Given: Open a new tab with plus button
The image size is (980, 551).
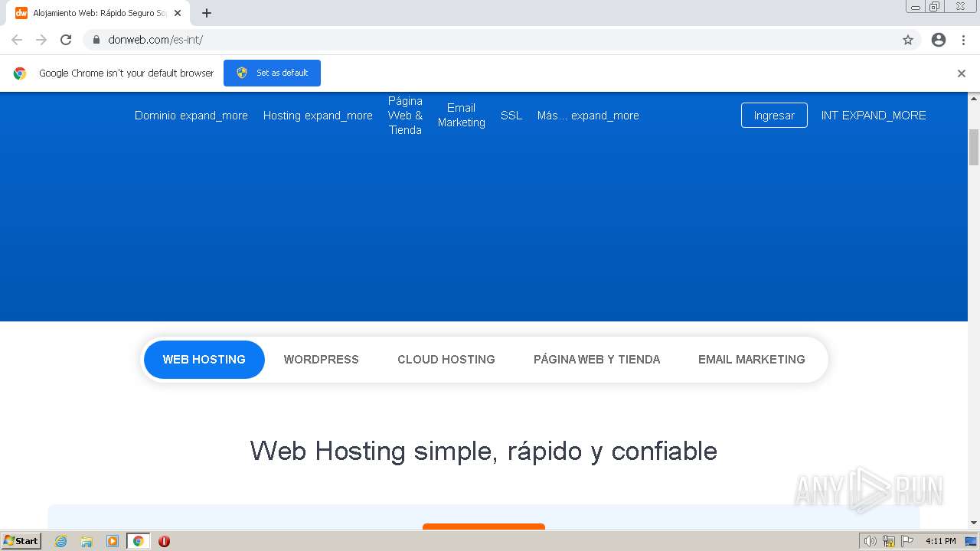Looking at the screenshot, I should [x=207, y=13].
